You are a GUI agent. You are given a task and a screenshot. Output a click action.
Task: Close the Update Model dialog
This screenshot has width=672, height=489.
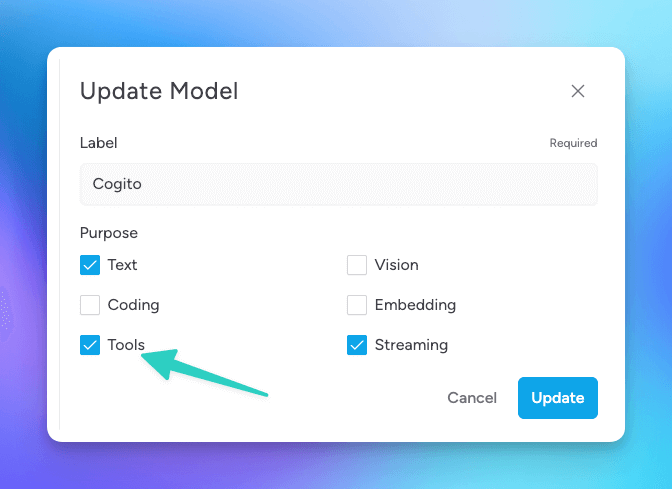pyautogui.click(x=577, y=91)
